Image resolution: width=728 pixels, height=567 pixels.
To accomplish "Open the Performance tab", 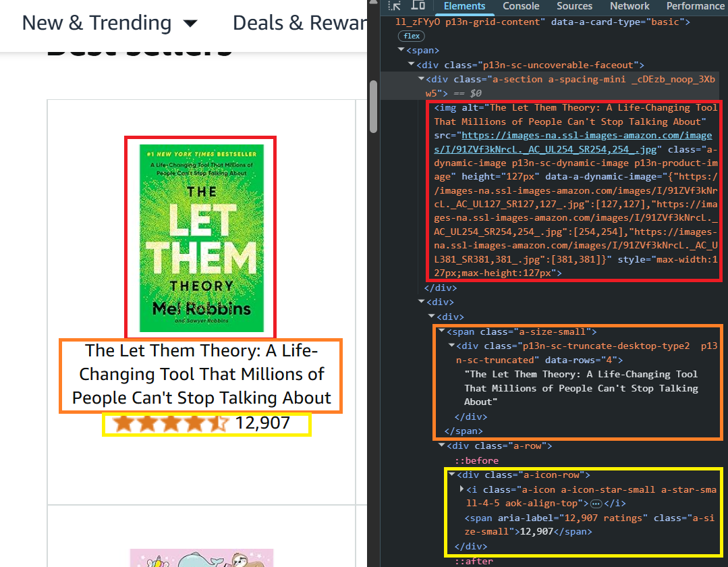I will coord(696,6).
